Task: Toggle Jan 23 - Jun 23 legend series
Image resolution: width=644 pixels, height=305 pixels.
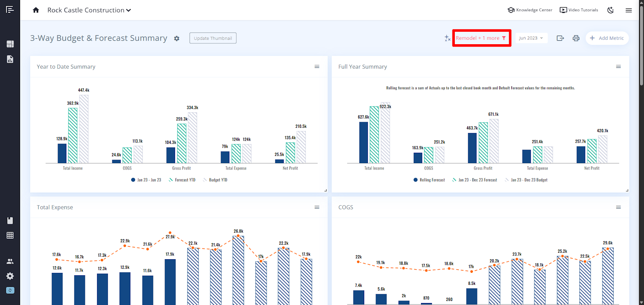Action: coord(146,180)
